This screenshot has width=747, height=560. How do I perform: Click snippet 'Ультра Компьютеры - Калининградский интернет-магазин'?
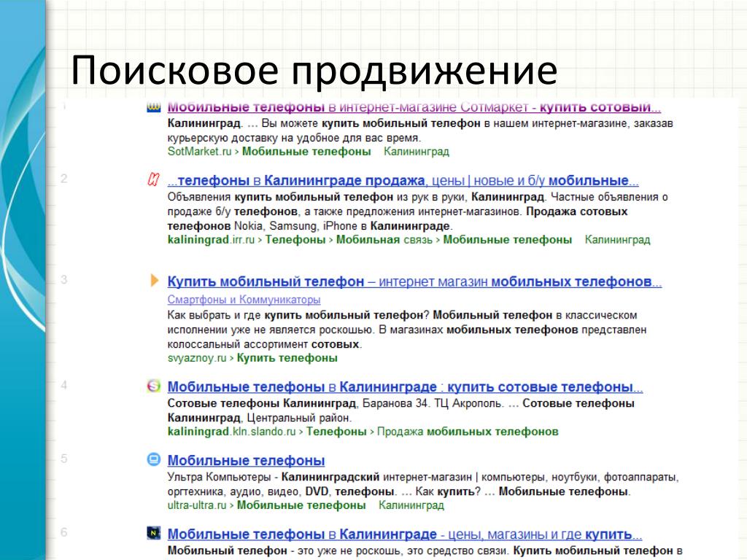point(320,477)
